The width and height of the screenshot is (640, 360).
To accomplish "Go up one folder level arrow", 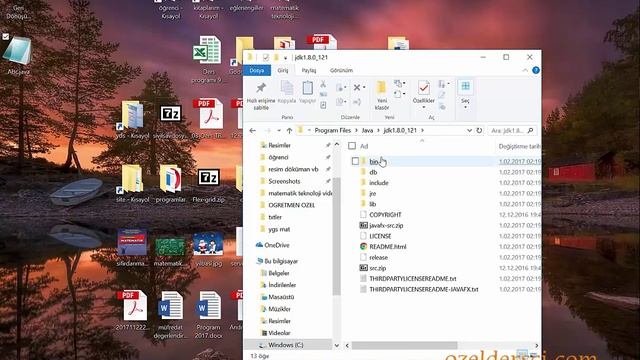I will [x=289, y=131].
